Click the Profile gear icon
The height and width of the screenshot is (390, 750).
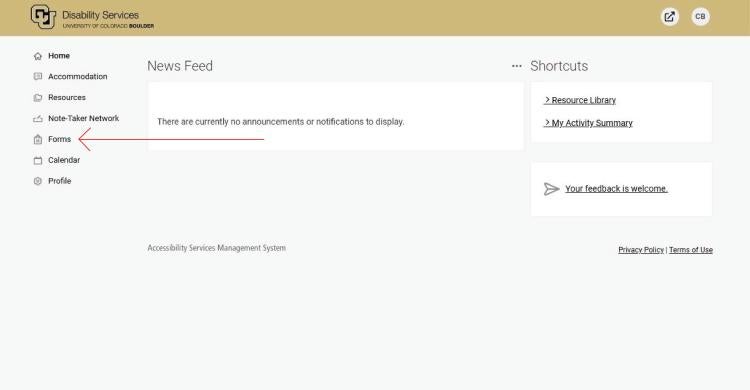[x=38, y=181]
